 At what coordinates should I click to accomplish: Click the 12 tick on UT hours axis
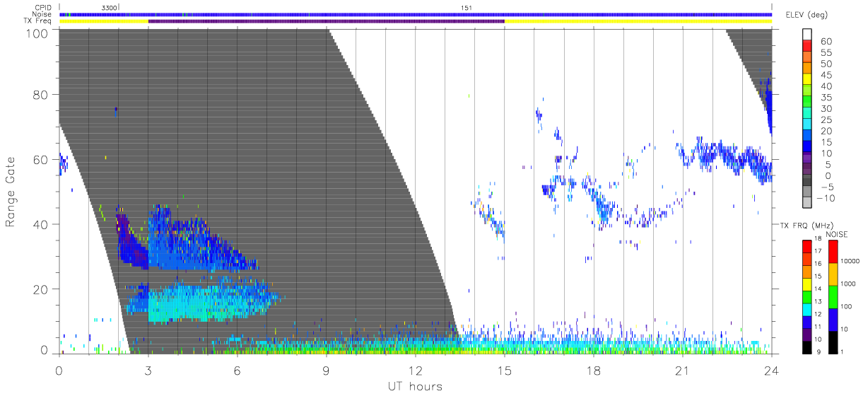pos(415,371)
